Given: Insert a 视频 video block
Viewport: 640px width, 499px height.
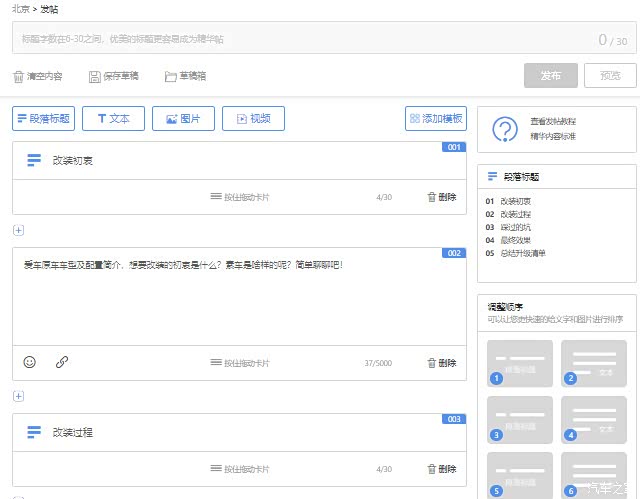Looking at the screenshot, I should [253, 118].
